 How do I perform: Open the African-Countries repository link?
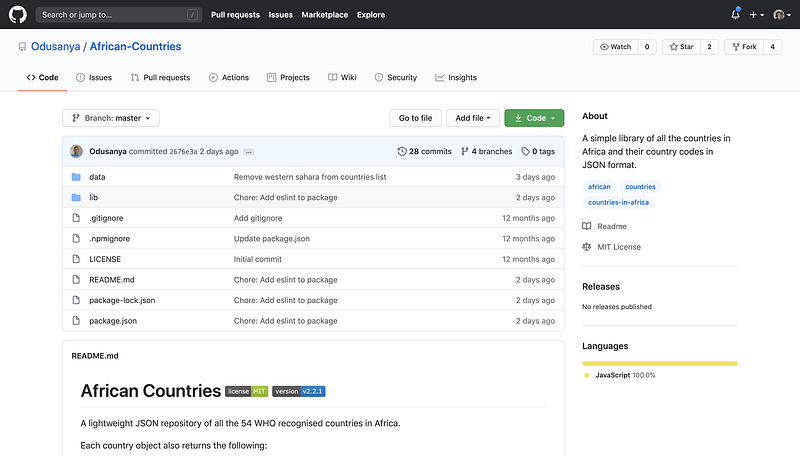pyautogui.click(x=135, y=46)
